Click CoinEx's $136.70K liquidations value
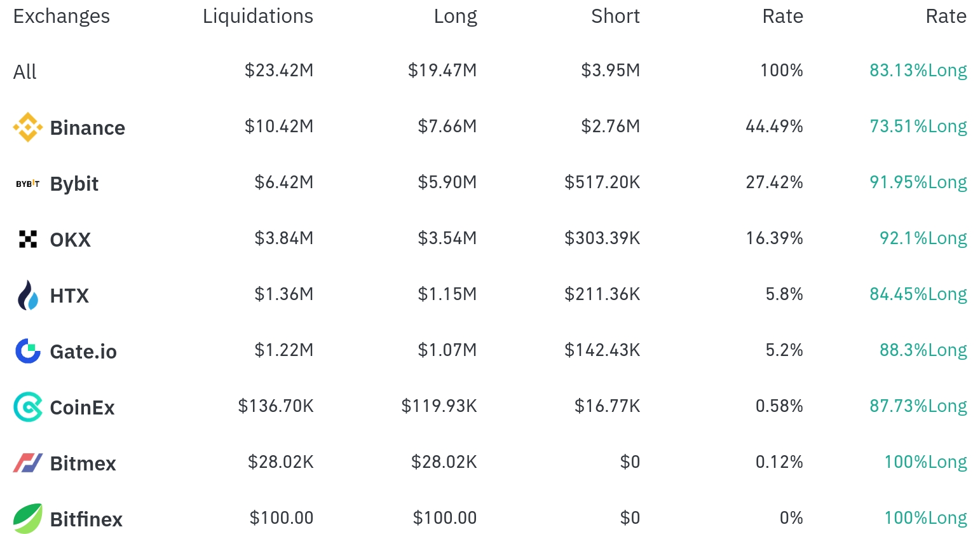The height and width of the screenshot is (534, 980). pos(276,406)
